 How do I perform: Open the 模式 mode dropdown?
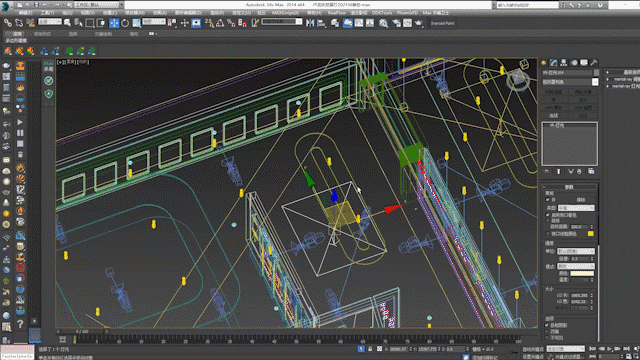pos(576,266)
